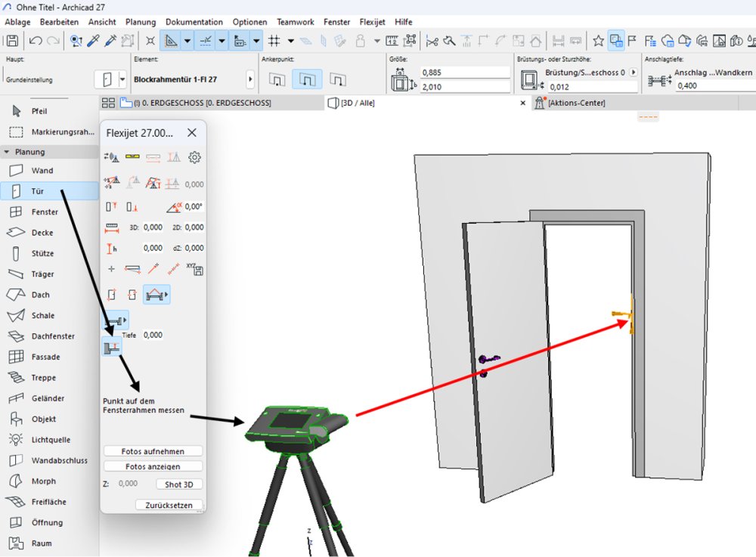This screenshot has width=756, height=557.
Task: Click the Shot 3D button
Action: pos(179,484)
